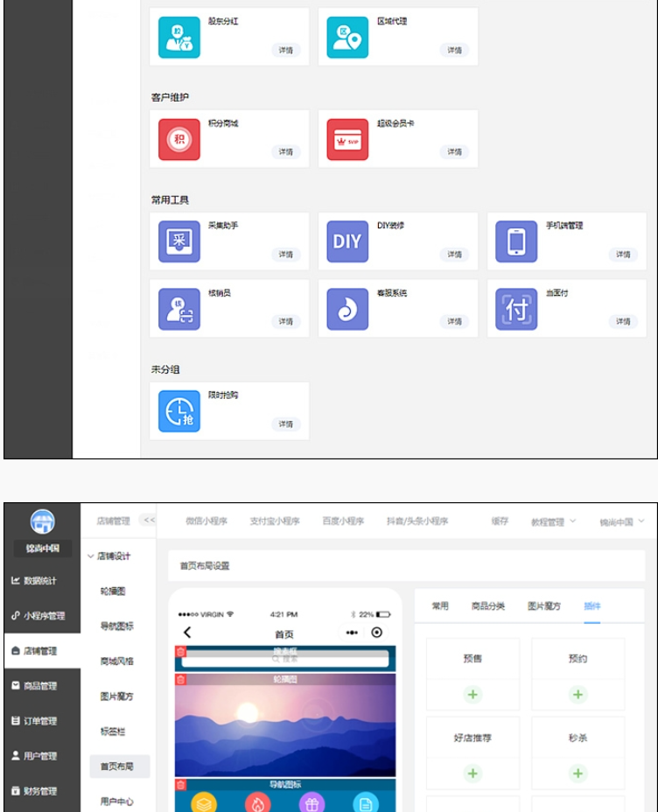Delete the 搜索框 block via trash icon
The height and width of the screenshot is (812, 658).
pos(180,652)
